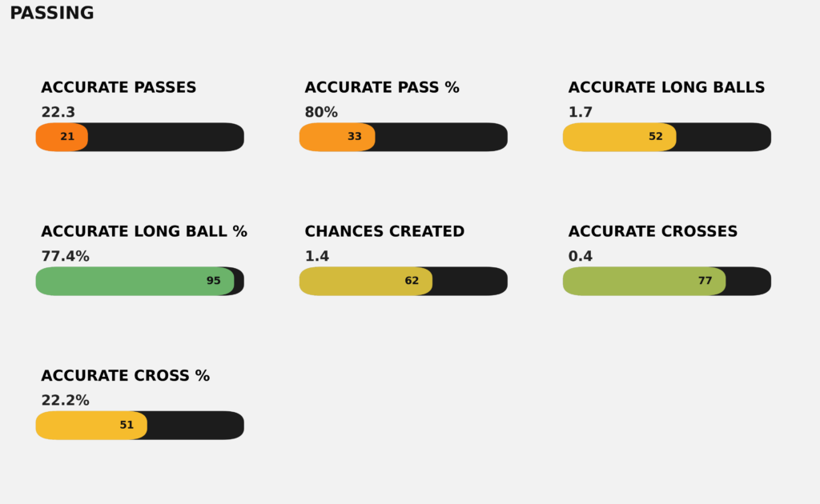Image resolution: width=820 pixels, height=504 pixels.
Task: Click the Accurate Long Balls label
Action: click(666, 88)
